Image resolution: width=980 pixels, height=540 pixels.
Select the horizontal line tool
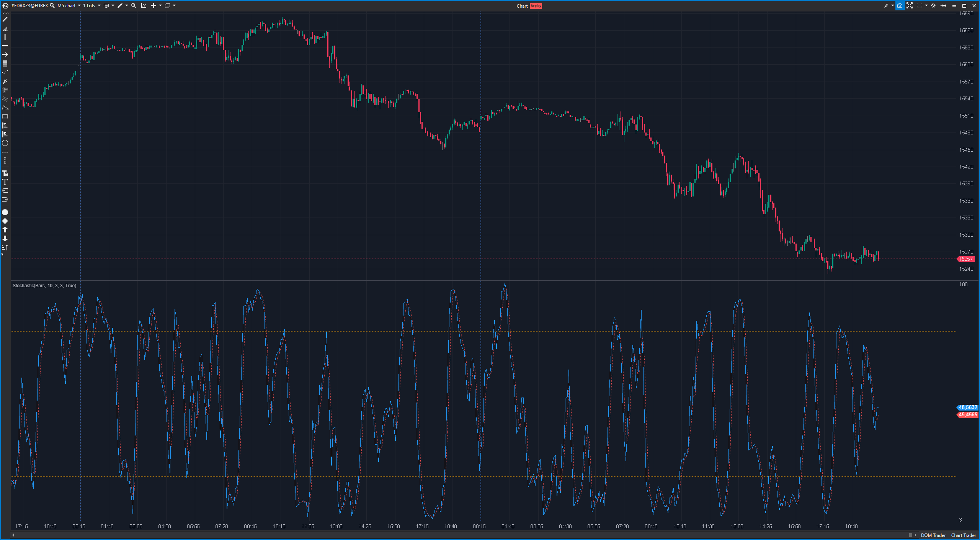[5, 46]
